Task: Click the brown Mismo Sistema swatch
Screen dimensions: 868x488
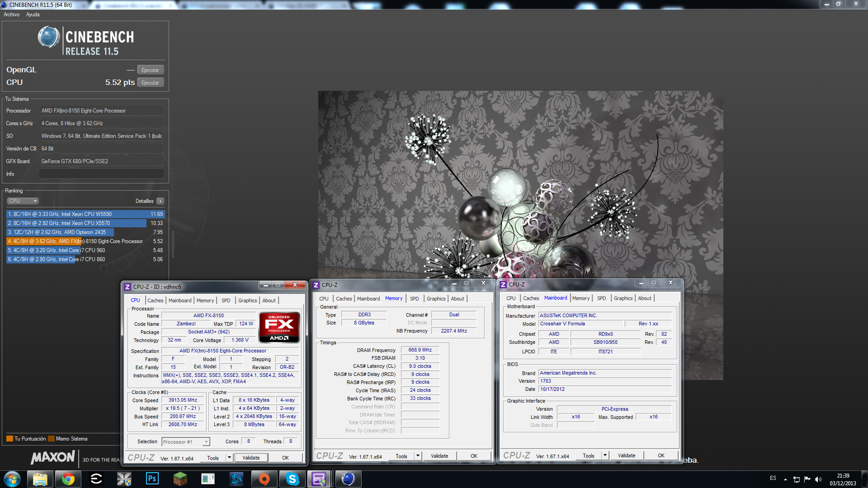Action: [51, 439]
